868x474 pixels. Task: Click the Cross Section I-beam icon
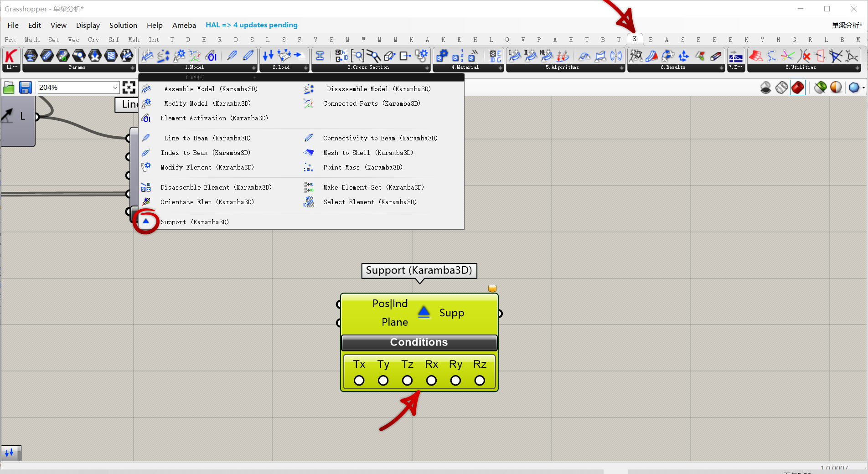pyautogui.click(x=320, y=56)
